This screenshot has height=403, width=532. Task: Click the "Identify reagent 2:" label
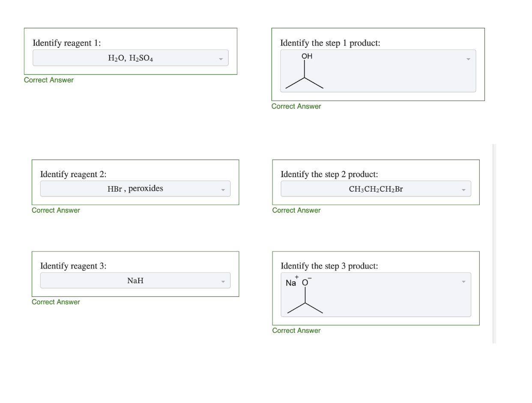pos(73,174)
